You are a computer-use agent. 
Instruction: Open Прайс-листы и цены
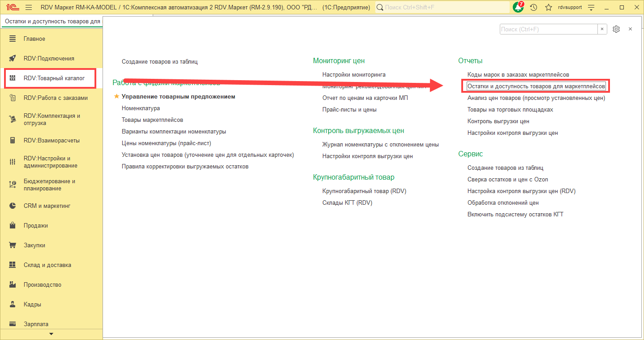click(349, 109)
